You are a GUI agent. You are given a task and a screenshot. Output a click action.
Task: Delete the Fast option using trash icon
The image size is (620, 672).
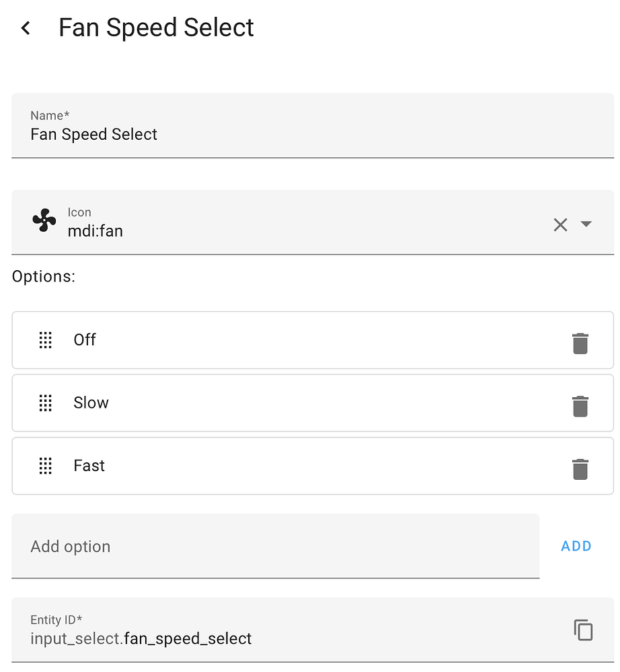point(580,468)
